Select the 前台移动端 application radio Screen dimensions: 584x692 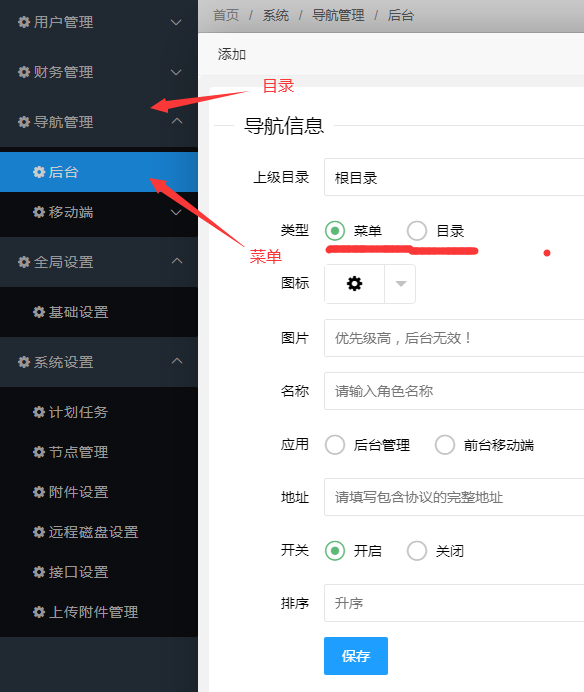point(445,444)
